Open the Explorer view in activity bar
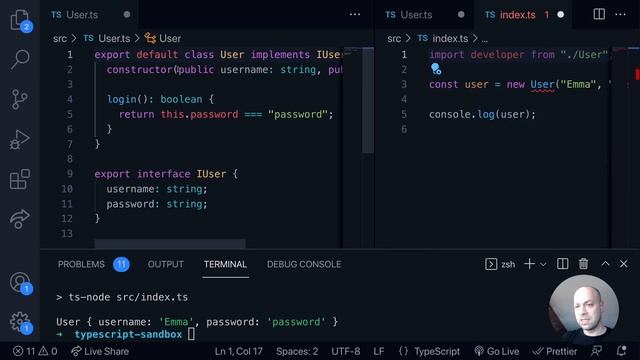 tap(20, 20)
